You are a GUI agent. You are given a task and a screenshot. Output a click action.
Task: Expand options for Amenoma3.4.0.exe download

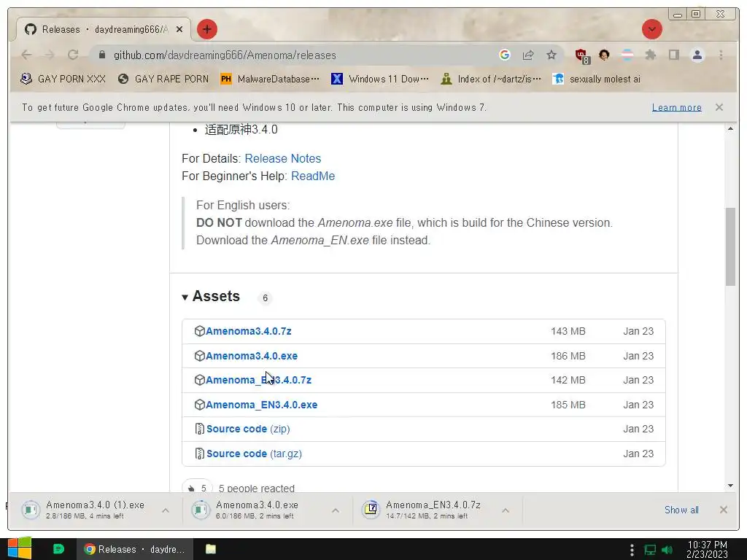[x=336, y=510]
